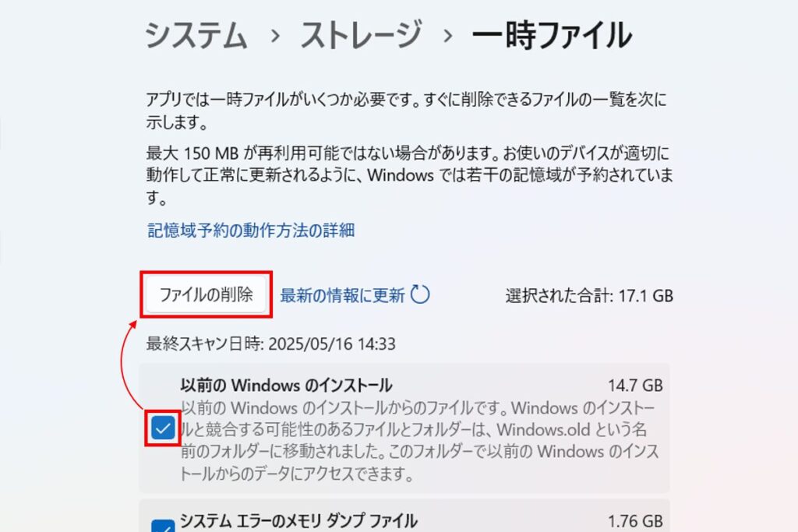Open the 記憶域予約の動作方法の詳細 link
This screenshot has height=532, width=798.
251,231
